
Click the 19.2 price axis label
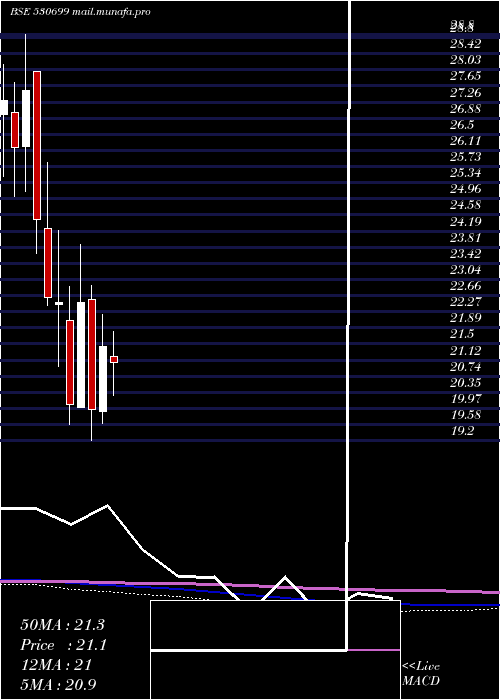[x=462, y=431]
